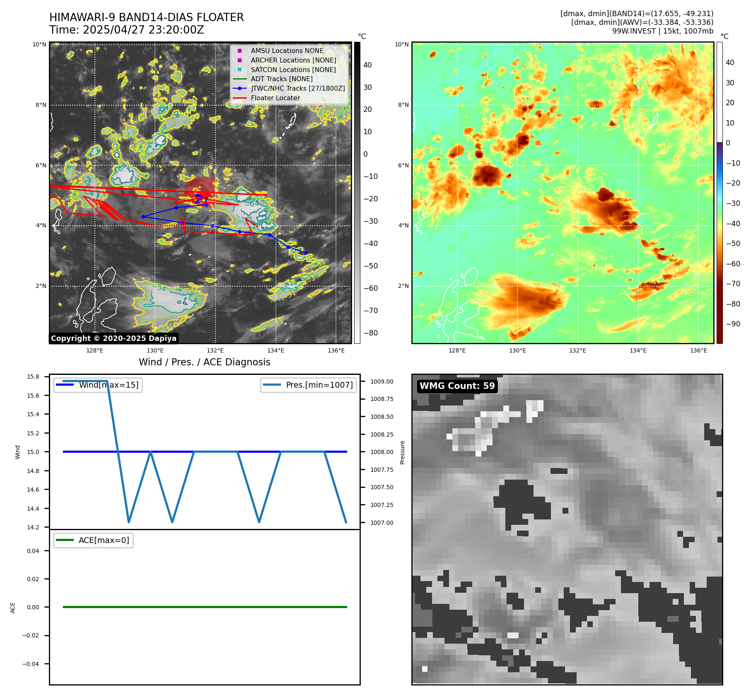Click the rainbow colorbar beside the water vapor map

coord(720,193)
